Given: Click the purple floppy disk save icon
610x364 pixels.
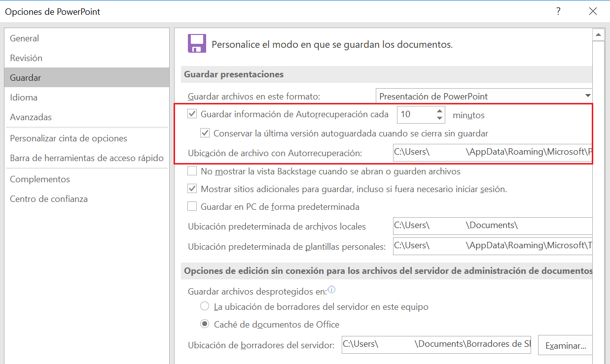Looking at the screenshot, I should tap(197, 44).
